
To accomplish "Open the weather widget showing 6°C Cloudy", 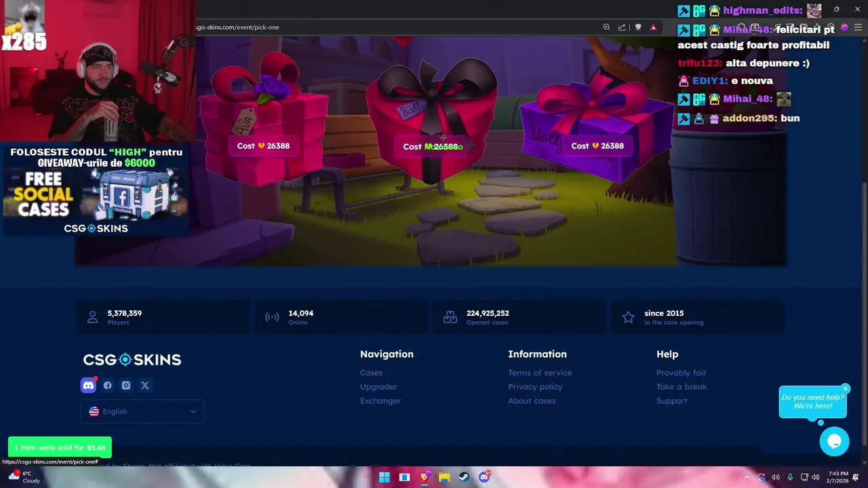I will (x=24, y=477).
